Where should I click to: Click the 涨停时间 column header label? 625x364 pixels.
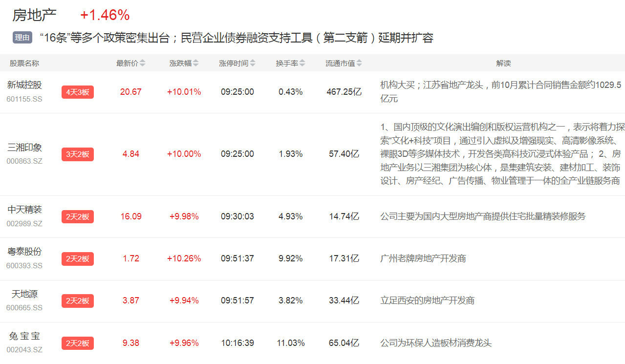pyautogui.click(x=234, y=63)
